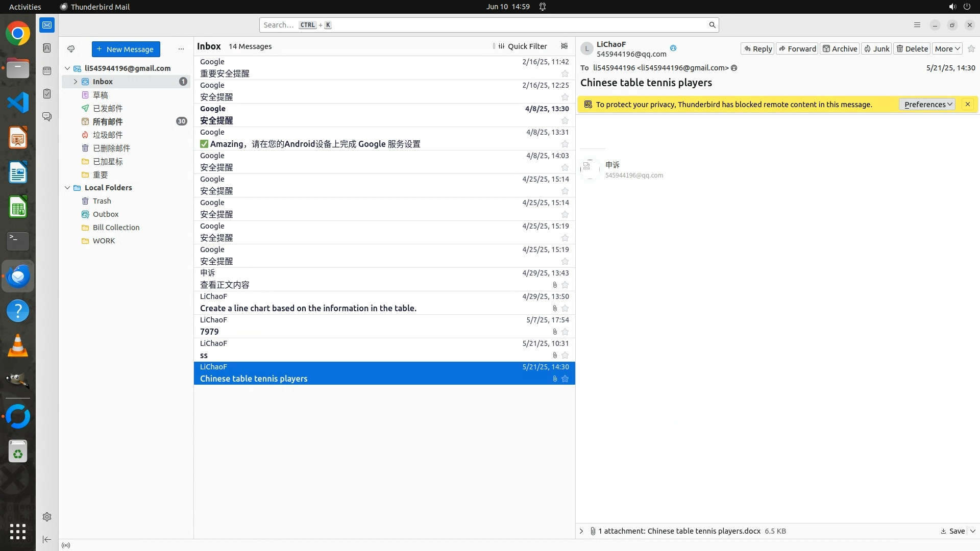
Task: Expand the Inbox folder subtree
Action: pos(76,82)
